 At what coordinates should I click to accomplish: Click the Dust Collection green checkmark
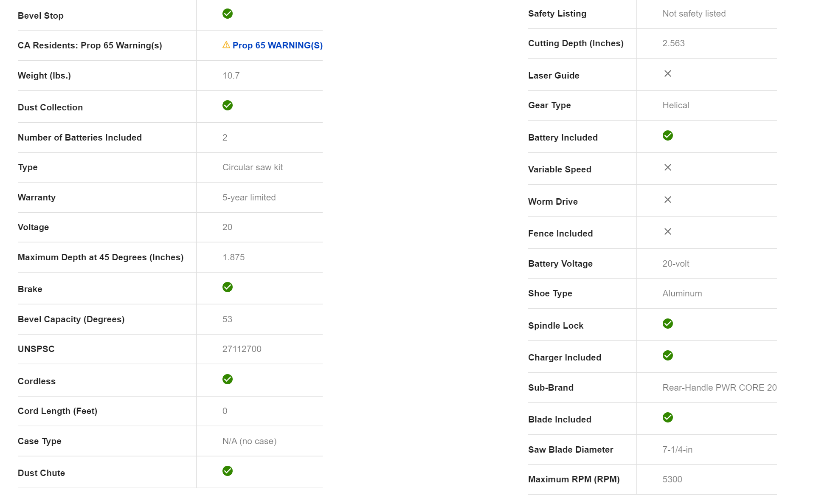pos(228,105)
